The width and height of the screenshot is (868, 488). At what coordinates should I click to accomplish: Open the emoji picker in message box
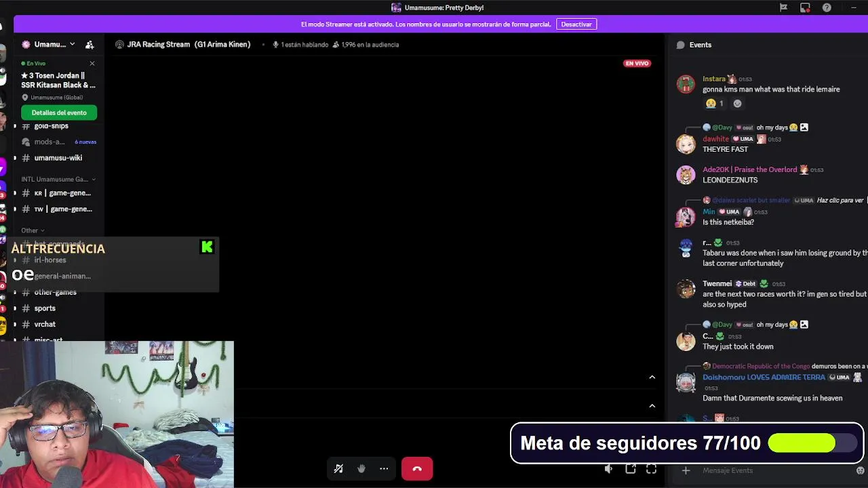[861, 470]
